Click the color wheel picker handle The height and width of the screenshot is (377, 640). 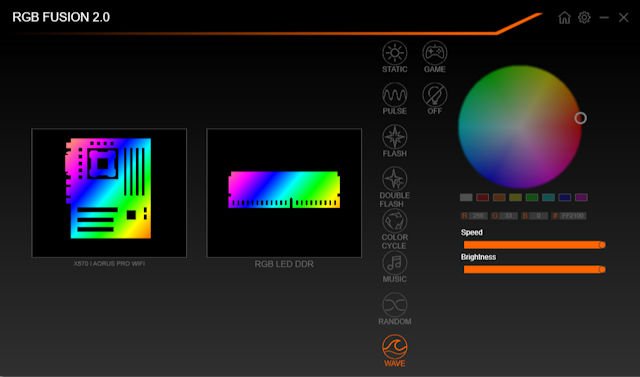point(580,118)
